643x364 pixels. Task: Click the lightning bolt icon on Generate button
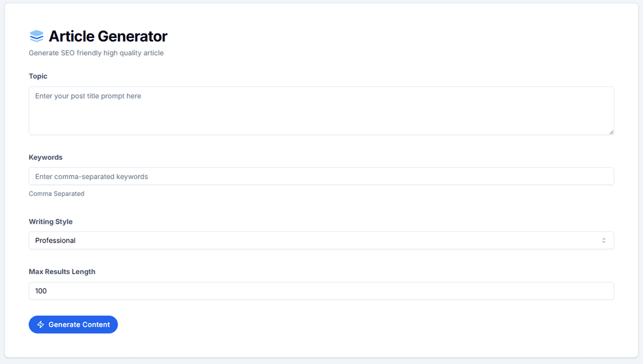tap(40, 325)
